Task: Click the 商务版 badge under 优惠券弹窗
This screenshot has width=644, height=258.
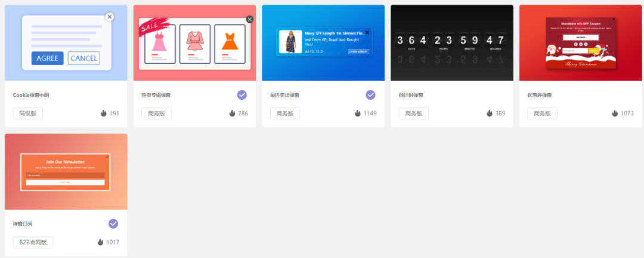Action: point(542,113)
